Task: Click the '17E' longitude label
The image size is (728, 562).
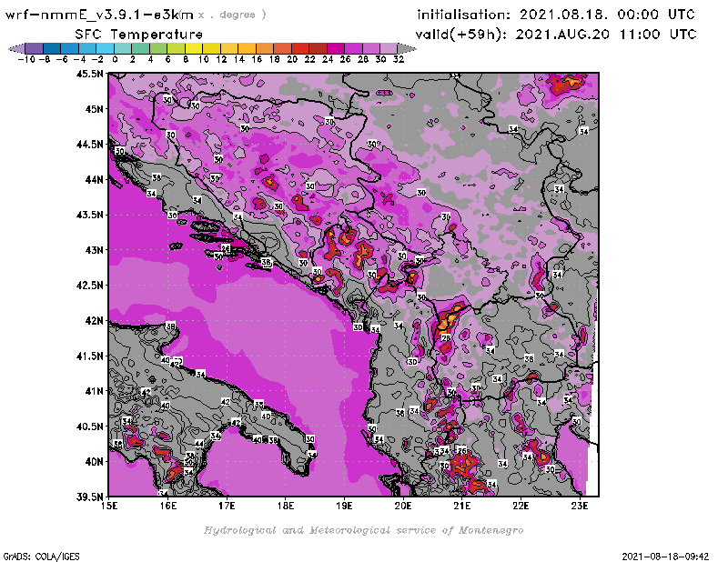Action: tap(227, 506)
